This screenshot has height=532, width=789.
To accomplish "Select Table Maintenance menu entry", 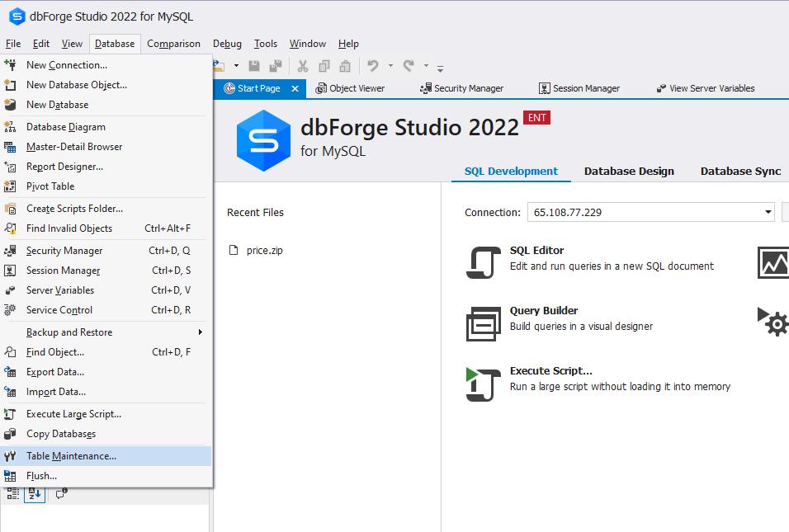I will (x=106, y=456).
